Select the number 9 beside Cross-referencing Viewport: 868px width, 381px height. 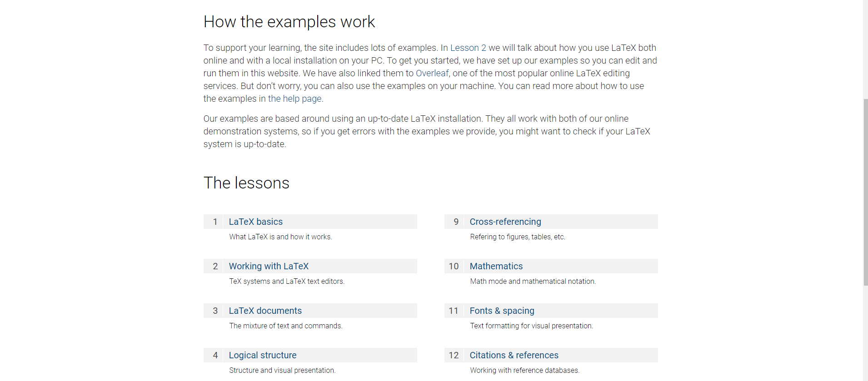click(456, 222)
